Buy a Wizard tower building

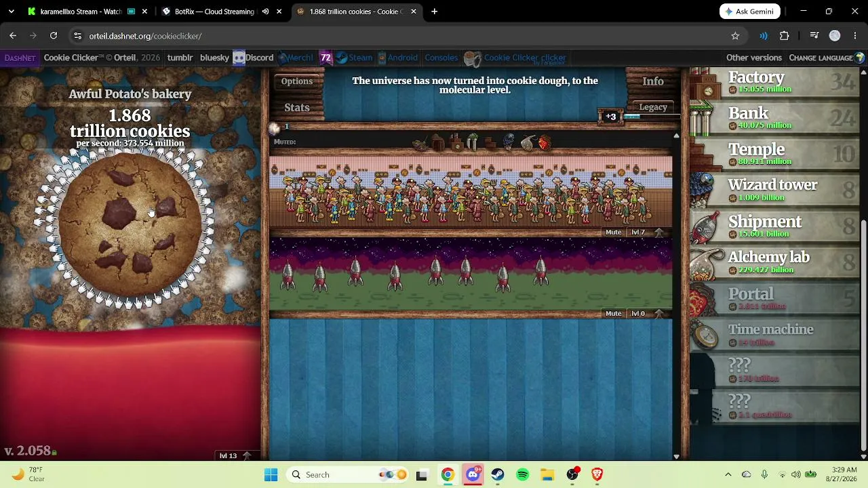pos(774,189)
